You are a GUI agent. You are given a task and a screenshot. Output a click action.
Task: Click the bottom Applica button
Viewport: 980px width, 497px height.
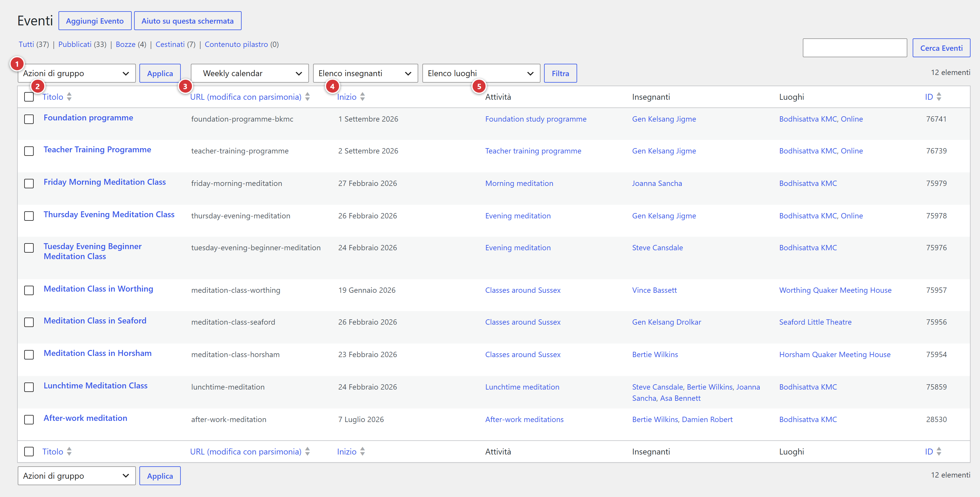(x=160, y=476)
